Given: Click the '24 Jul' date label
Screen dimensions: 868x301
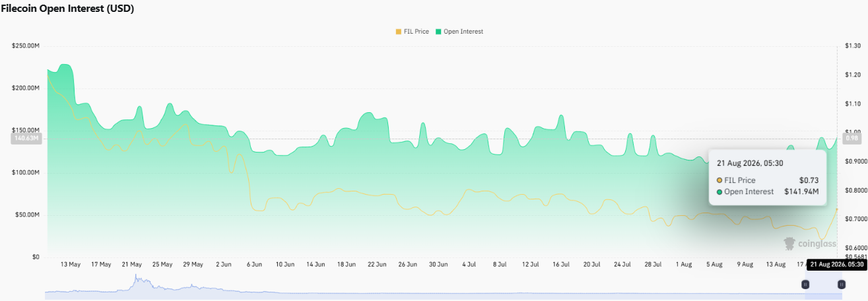Looking at the screenshot, I should (x=622, y=264).
